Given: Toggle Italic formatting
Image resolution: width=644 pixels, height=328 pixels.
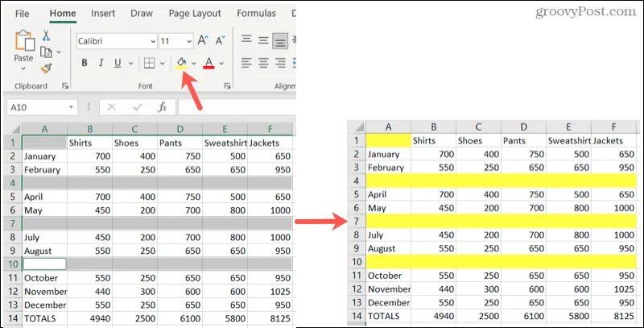Looking at the screenshot, I should tap(101, 63).
